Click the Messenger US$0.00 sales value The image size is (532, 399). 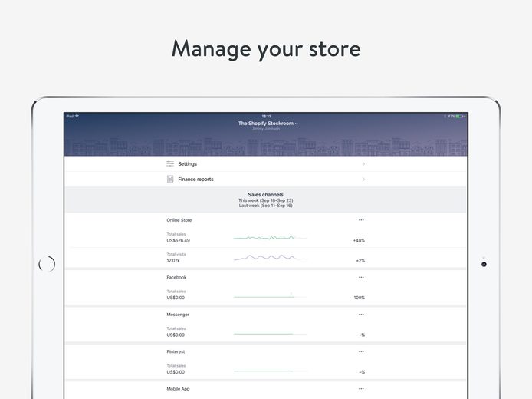[176, 335]
